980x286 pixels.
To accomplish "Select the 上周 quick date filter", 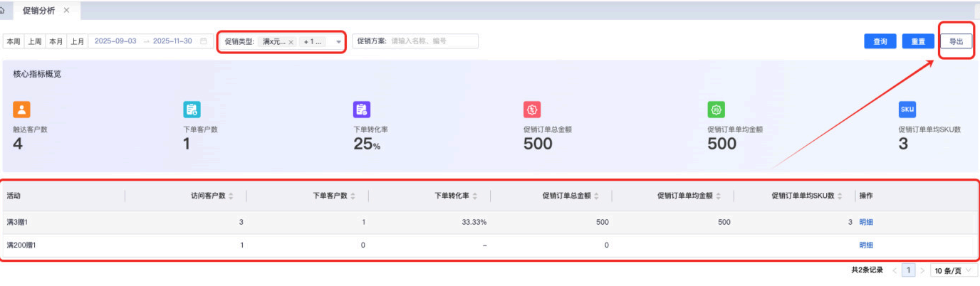I will [34, 41].
